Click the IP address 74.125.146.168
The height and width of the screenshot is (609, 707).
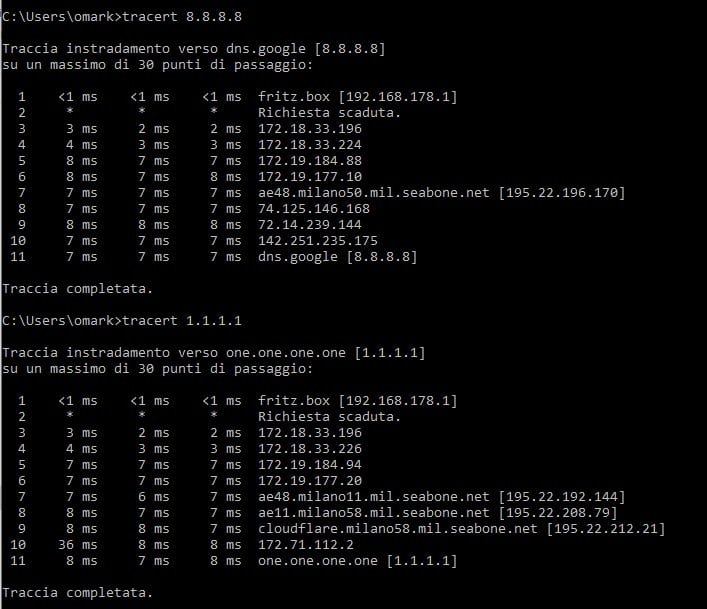(314, 208)
